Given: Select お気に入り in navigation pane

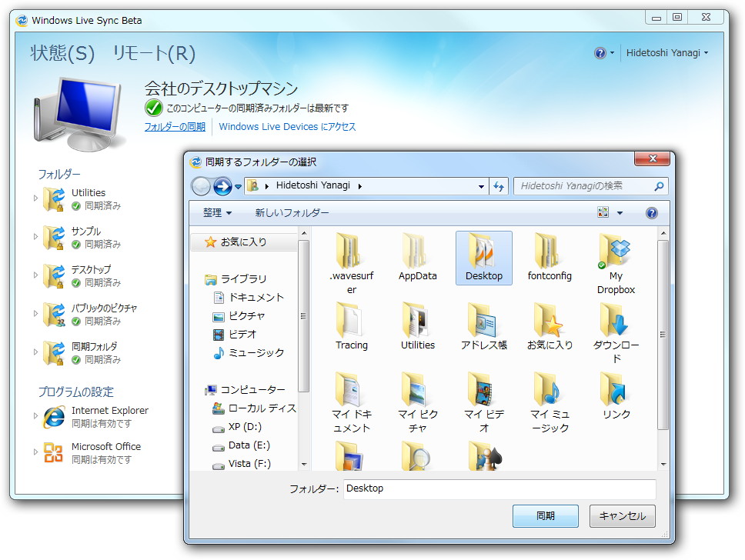Looking at the screenshot, I should pyautogui.click(x=243, y=242).
